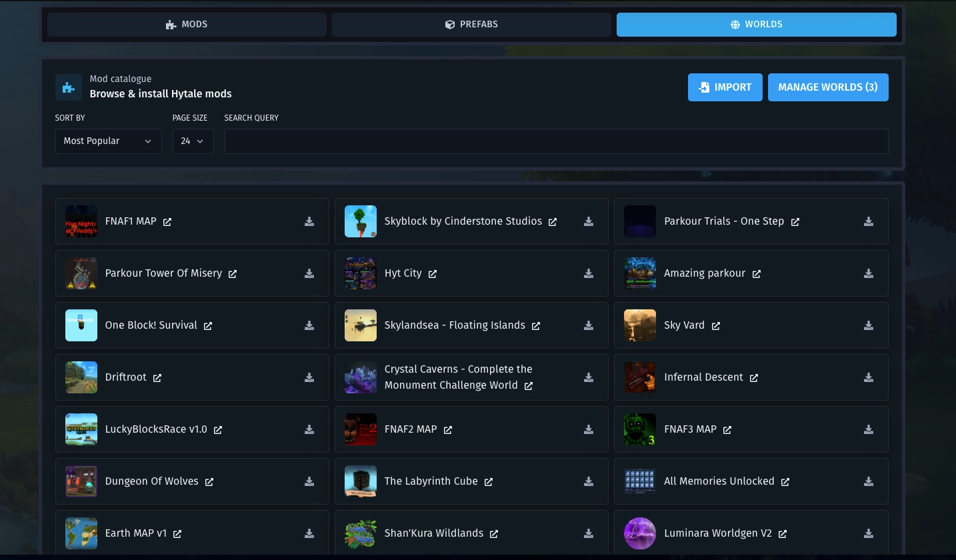Open Manage Worlds (3)

tap(828, 87)
